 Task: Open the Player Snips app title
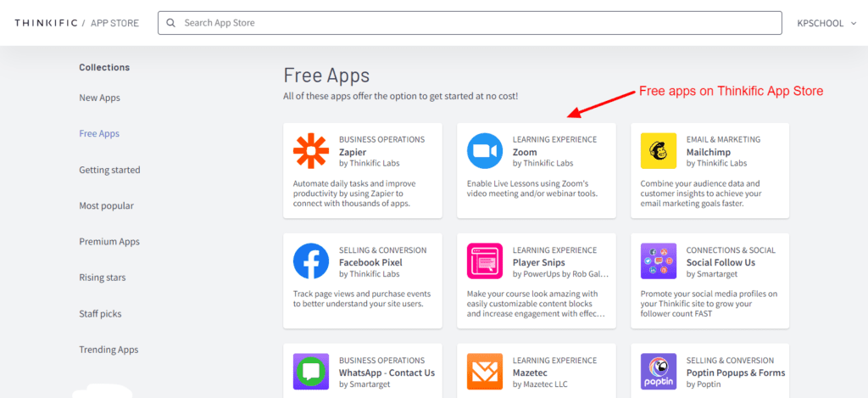(x=538, y=262)
